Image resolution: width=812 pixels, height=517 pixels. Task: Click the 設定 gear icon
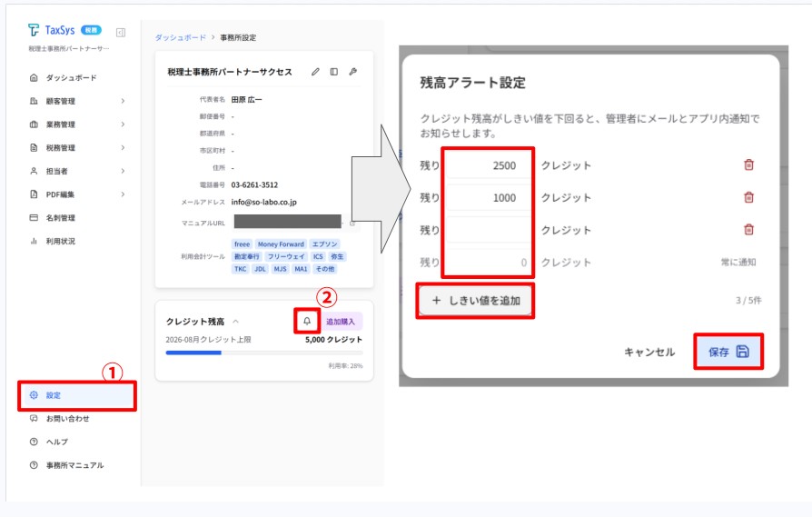pyautogui.click(x=34, y=395)
